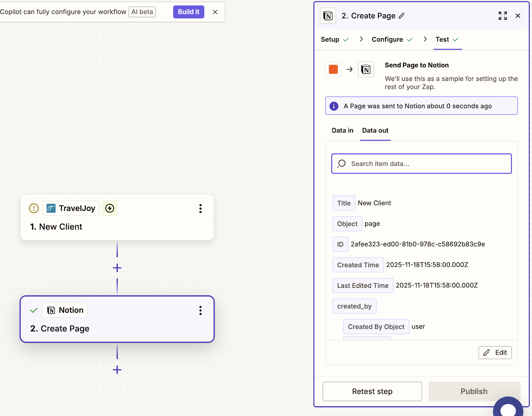Viewport: 532px width, 416px height.
Task: Click the Edit button under data output
Action: click(495, 352)
